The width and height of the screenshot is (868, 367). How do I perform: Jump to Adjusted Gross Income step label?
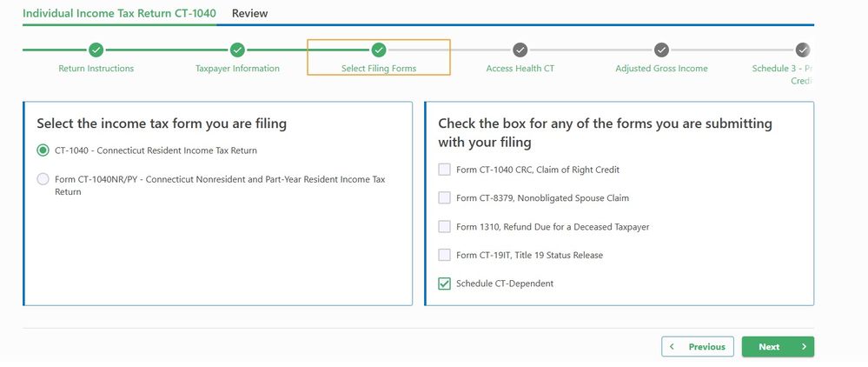pos(661,69)
